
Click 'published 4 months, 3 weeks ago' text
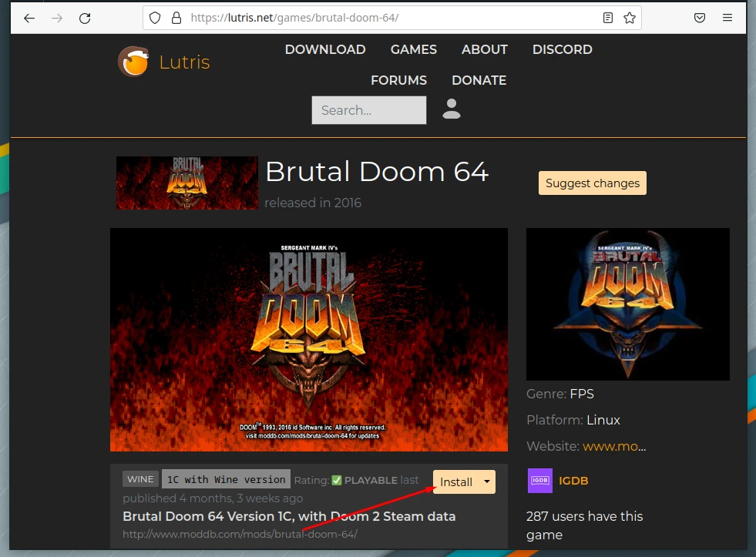(213, 498)
